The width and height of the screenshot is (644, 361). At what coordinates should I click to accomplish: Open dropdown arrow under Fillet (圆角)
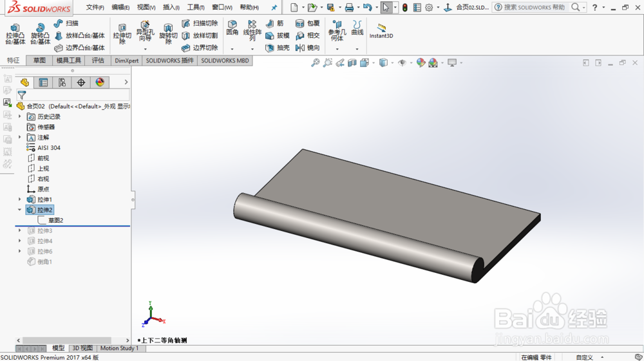click(232, 49)
